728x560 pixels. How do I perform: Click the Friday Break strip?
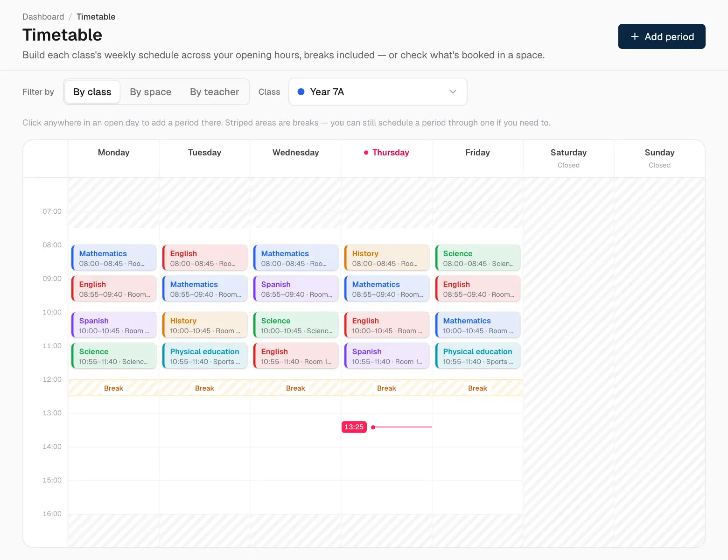478,388
